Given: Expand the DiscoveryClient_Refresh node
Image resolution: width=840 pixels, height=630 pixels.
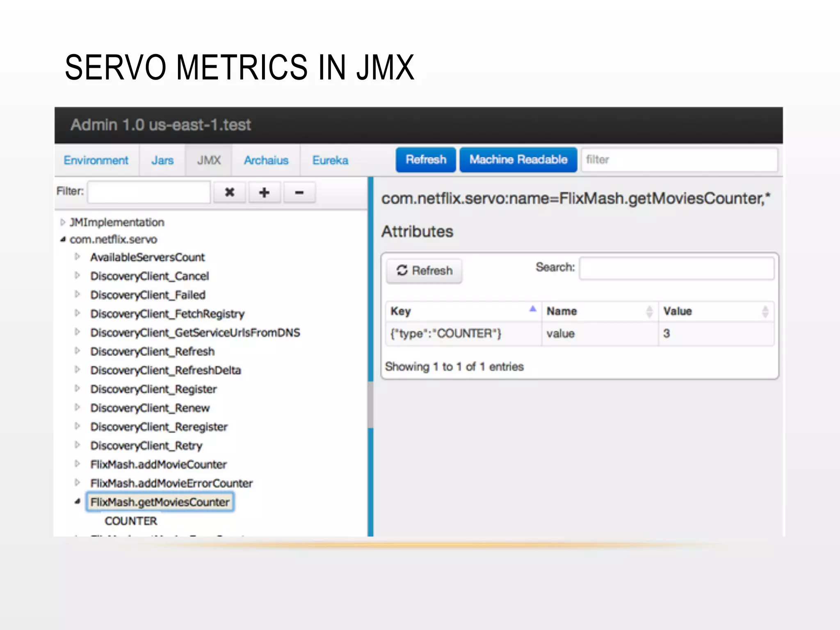Looking at the screenshot, I should (77, 351).
